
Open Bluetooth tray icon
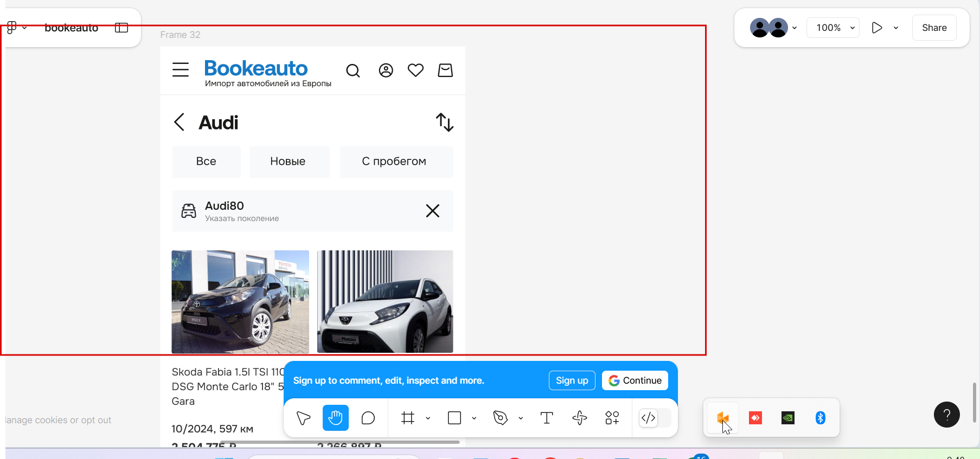click(x=821, y=418)
